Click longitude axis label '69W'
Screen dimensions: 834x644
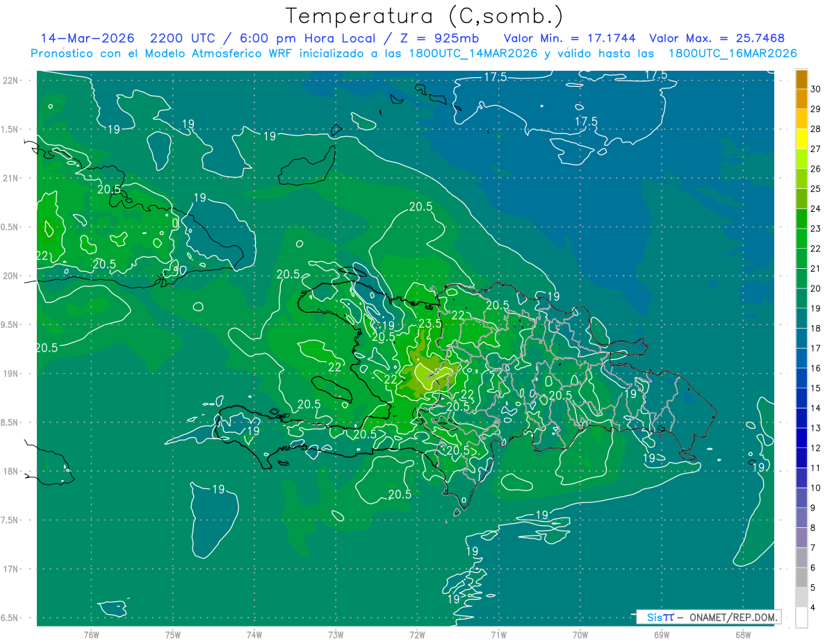point(661,635)
